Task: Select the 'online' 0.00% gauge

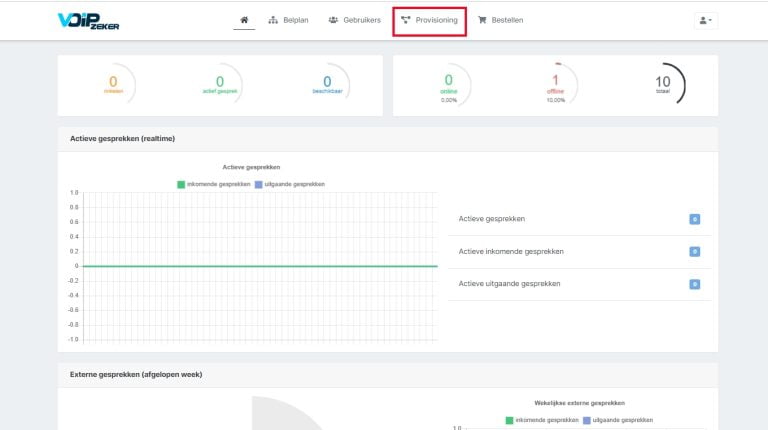Action: [x=449, y=84]
